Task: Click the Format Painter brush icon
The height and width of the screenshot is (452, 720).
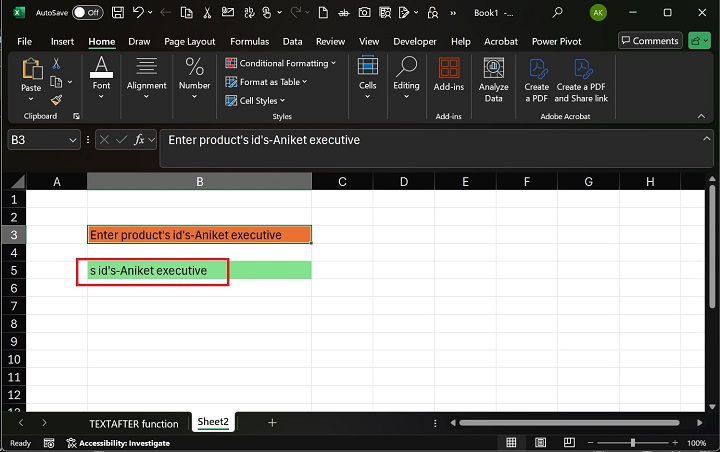Action: [x=56, y=100]
